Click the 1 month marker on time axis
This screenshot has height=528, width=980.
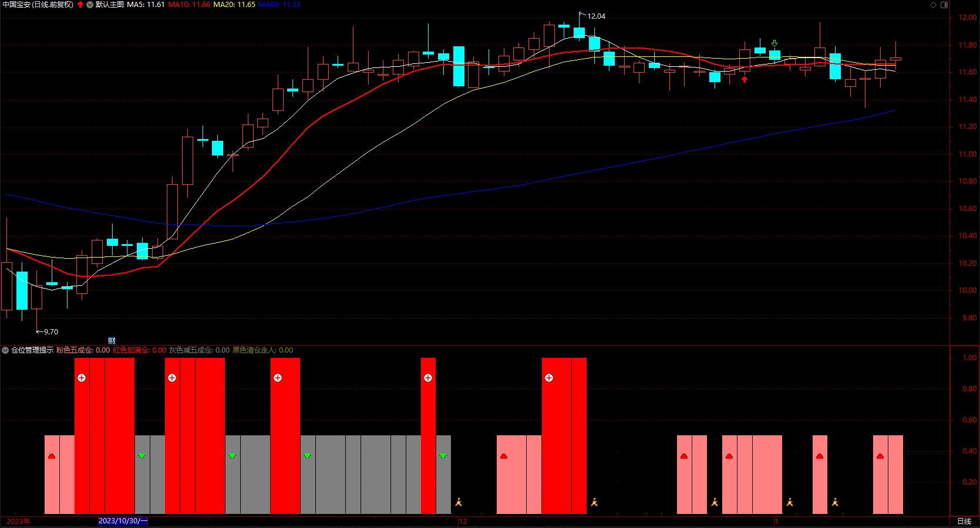[x=776, y=522]
